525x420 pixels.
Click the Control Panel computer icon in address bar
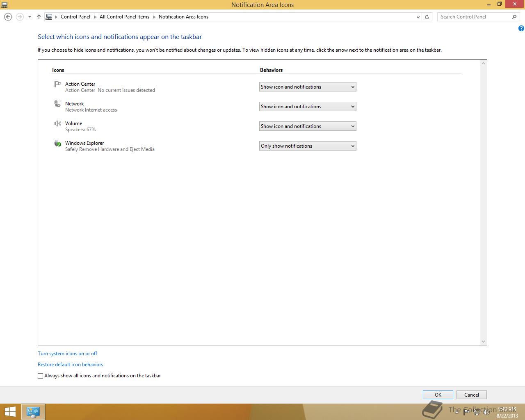[49, 17]
